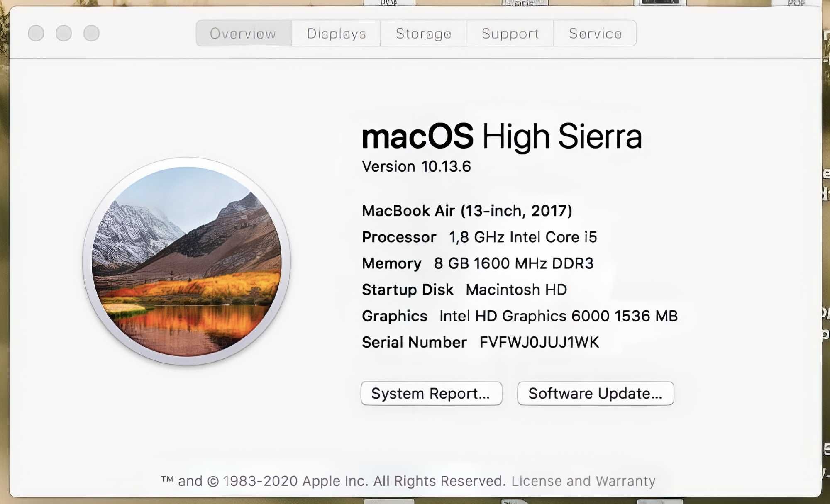
Task: Click the processor value 1,8 GHz Intel Core i5
Action: (x=523, y=237)
